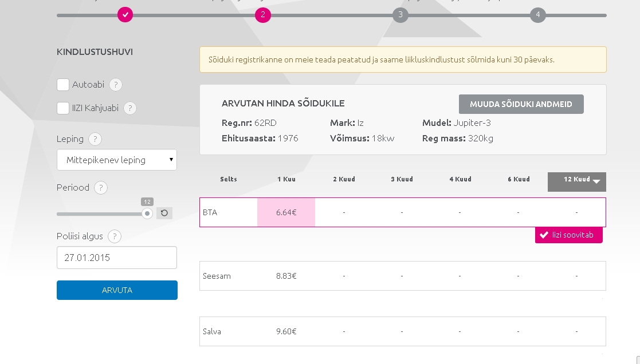Click the period slider handle

click(x=147, y=213)
